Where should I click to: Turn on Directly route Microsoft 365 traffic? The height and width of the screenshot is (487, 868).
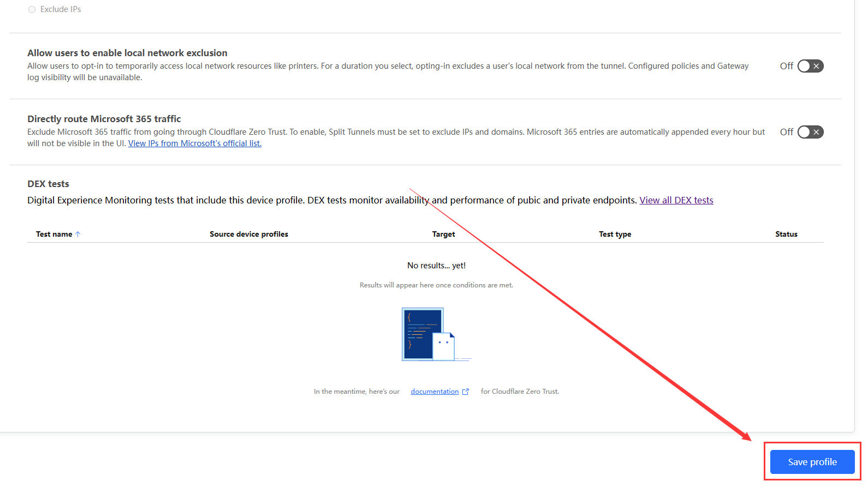click(x=810, y=132)
